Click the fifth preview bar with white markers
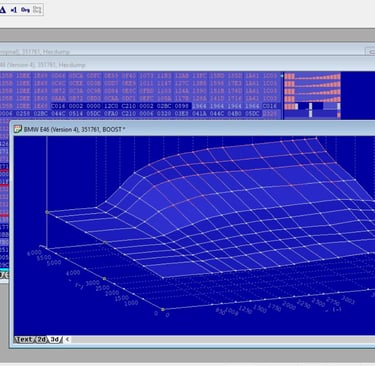375x366 pixels. [312, 106]
